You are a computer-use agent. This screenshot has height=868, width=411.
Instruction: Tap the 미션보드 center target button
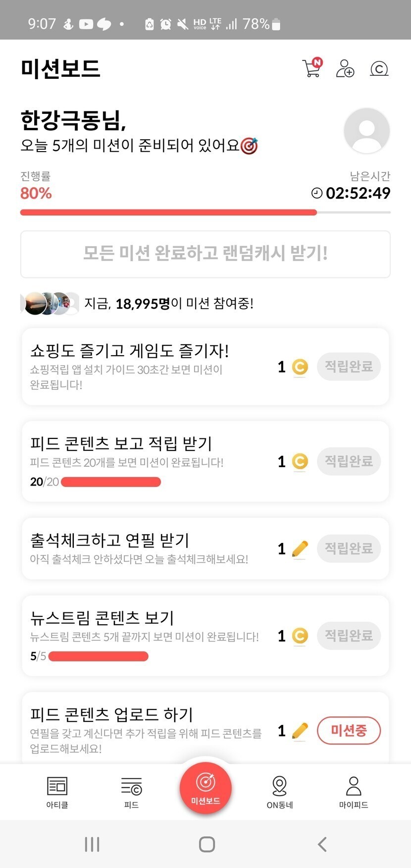coord(205,787)
